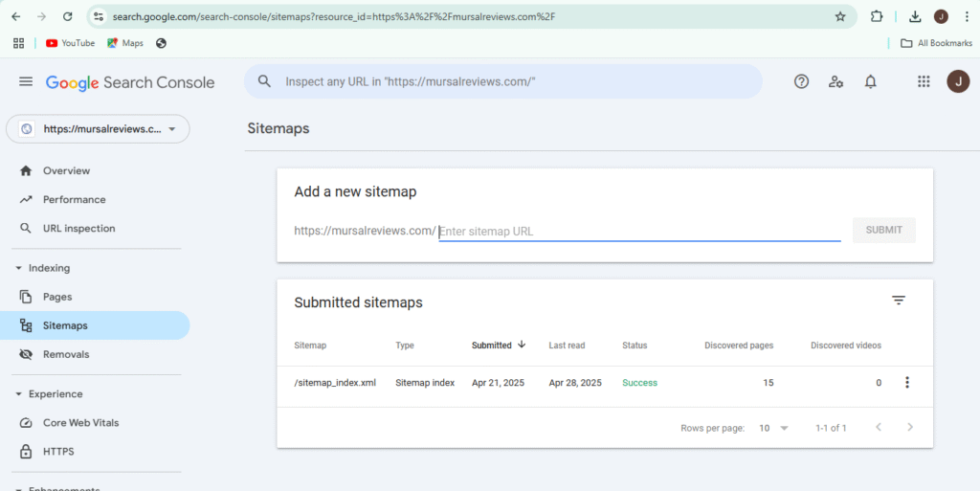Open site information icon in address bar
The height and width of the screenshot is (491, 980).
pyautogui.click(x=99, y=17)
